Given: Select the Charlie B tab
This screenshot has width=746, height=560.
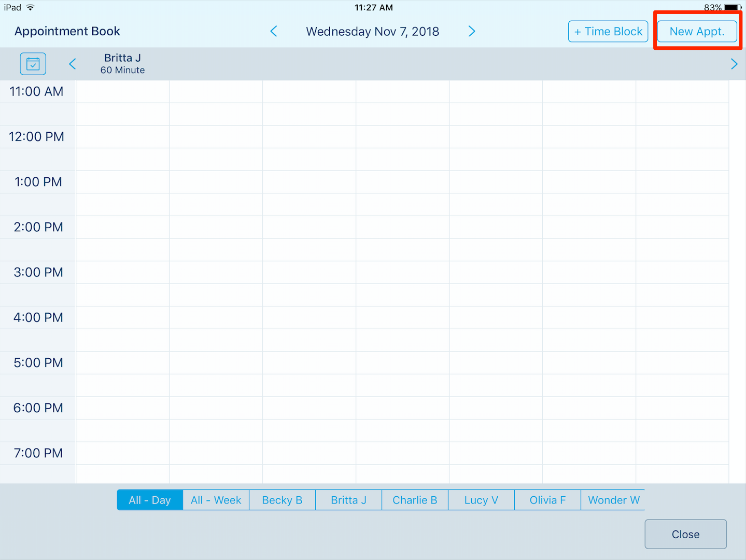Looking at the screenshot, I should click(x=415, y=500).
